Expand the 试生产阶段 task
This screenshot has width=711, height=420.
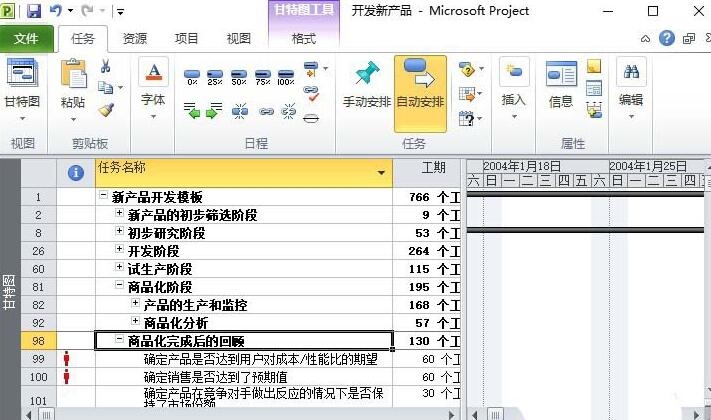(x=119, y=267)
